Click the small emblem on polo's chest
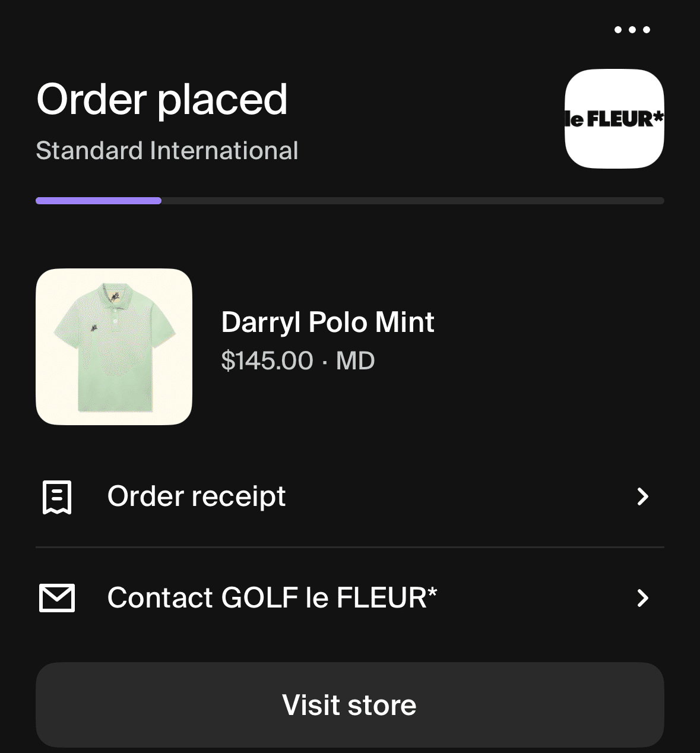Image resolution: width=700 pixels, height=753 pixels. [94, 327]
